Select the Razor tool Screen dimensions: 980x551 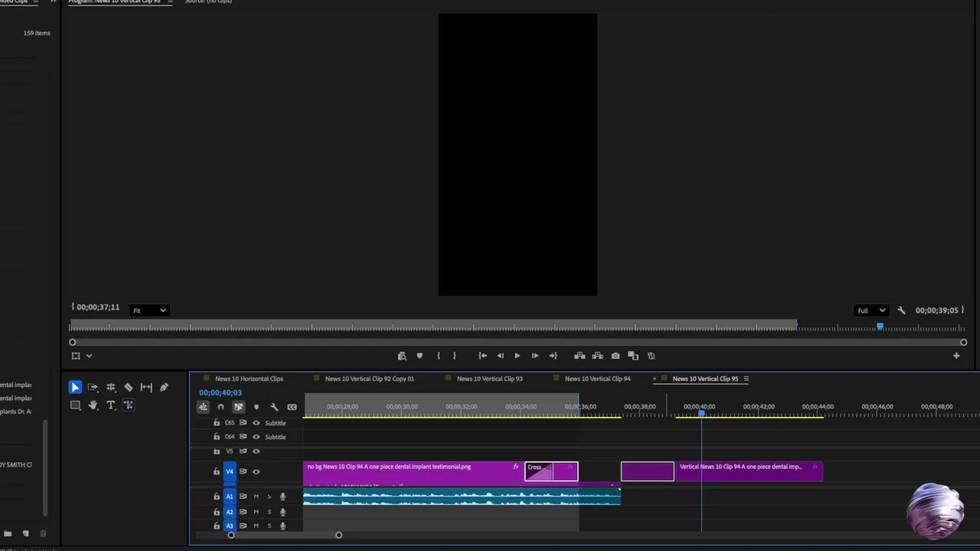[129, 387]
